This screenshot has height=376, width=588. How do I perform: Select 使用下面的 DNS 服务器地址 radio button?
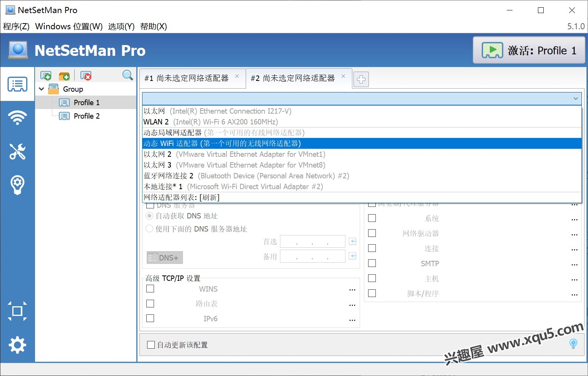150,229
